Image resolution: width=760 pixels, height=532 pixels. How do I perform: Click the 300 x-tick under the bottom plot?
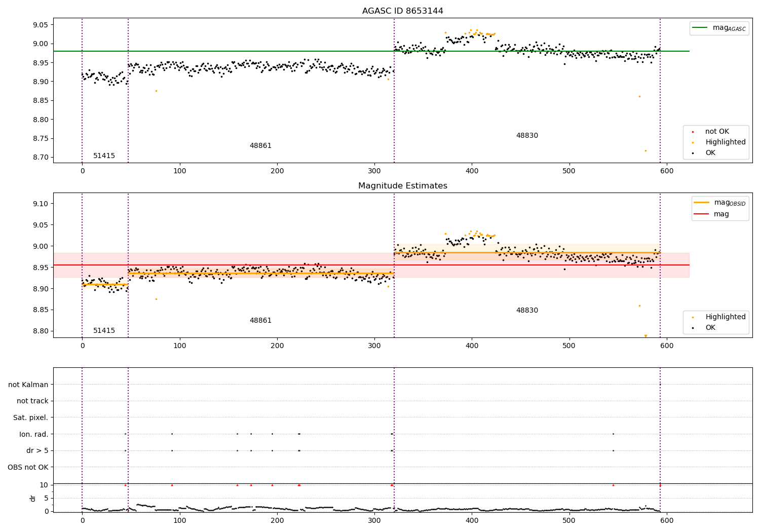[374, 521]
